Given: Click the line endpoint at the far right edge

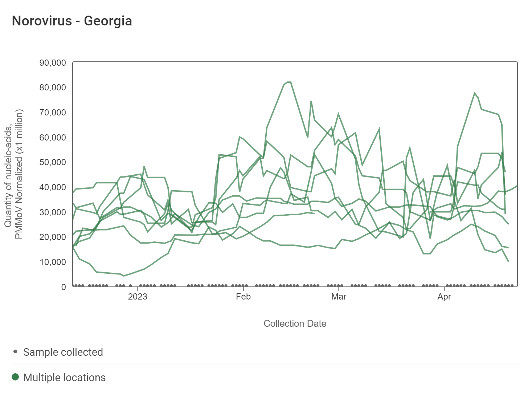Looking at the screenshot, I should click(x=517, y=186).
